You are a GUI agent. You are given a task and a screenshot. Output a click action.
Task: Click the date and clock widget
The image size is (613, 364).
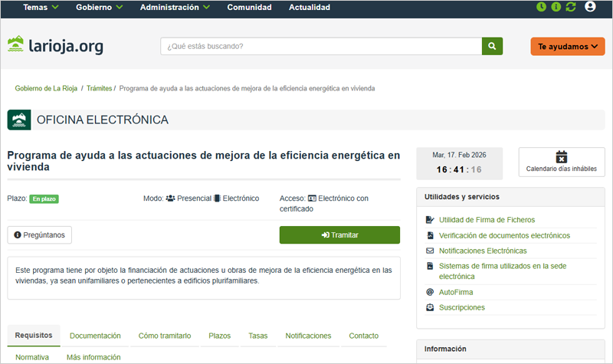point(459,163)
